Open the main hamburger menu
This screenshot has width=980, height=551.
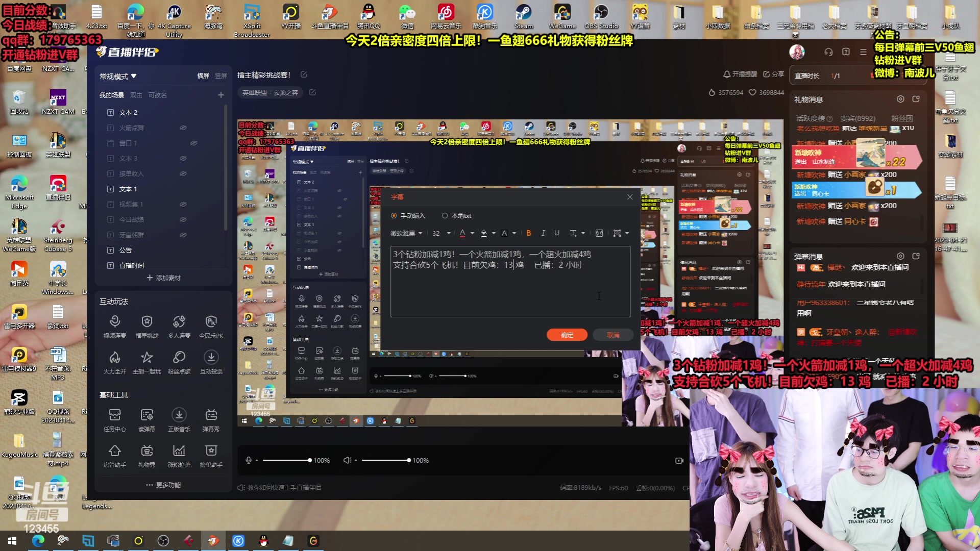pos(863,52)
